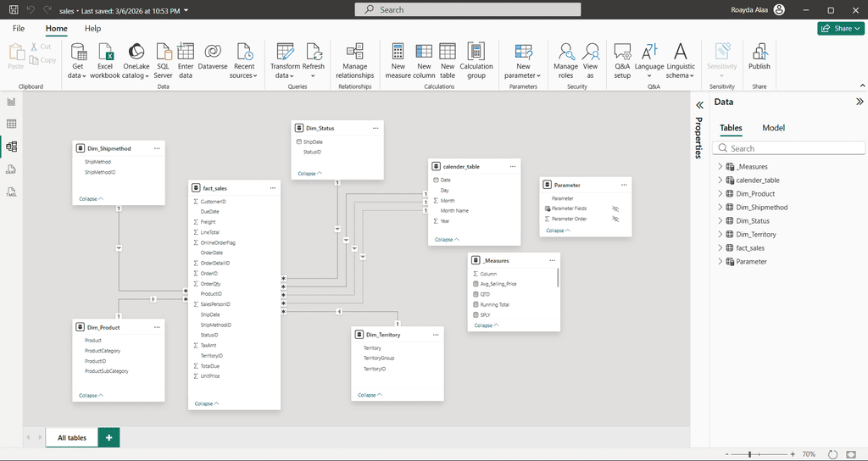Viewport: 868px width, 461px height.
Task: Expand fact_sales in Data pane
Action: point(721,248)
